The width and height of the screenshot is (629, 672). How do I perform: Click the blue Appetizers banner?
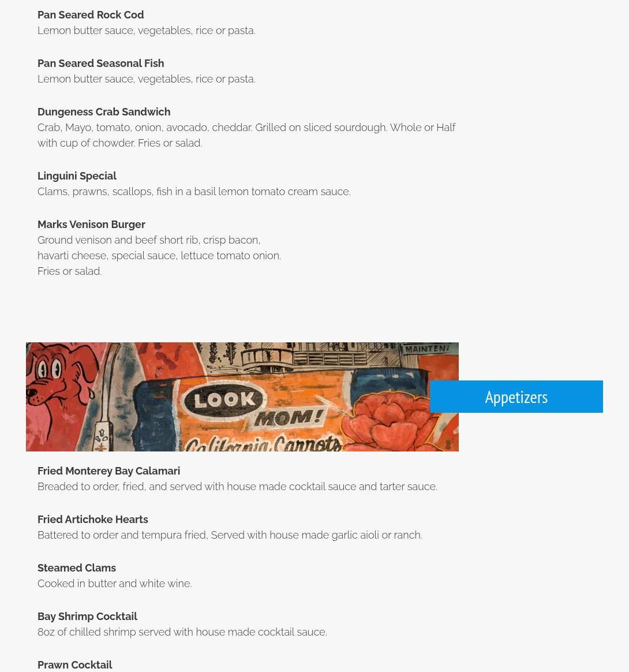click(516, 397)
